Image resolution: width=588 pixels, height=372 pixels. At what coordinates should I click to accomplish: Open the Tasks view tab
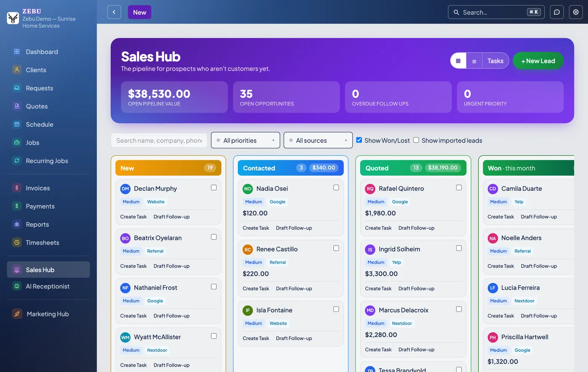click(x=496, y=61)
